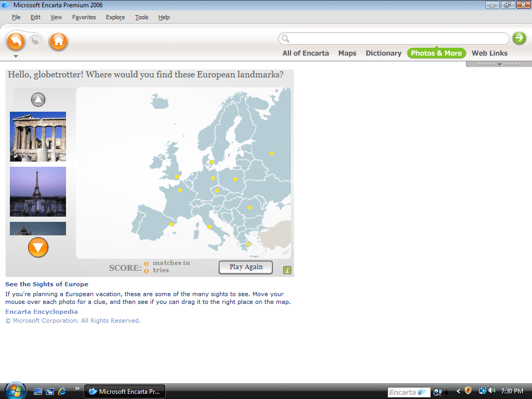Open the volume icon in system tray
The width and height of the screenshot is (532, 399).
[x=491, y=391]
